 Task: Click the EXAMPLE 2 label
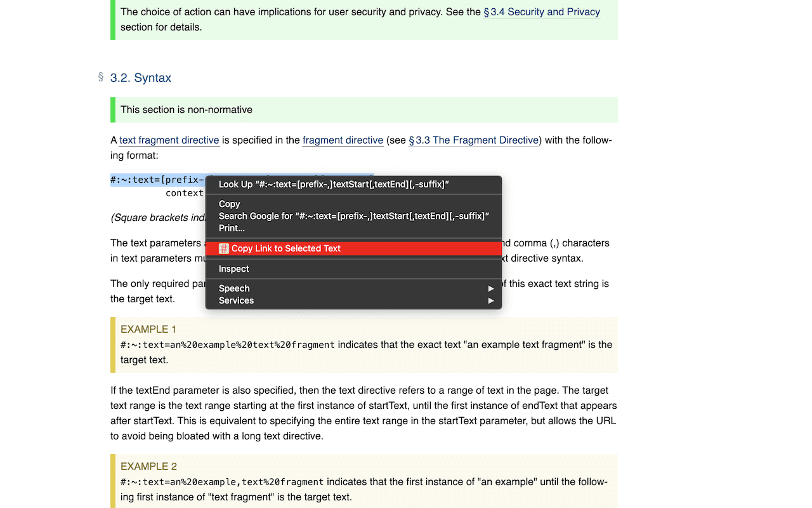coord(149,466)
